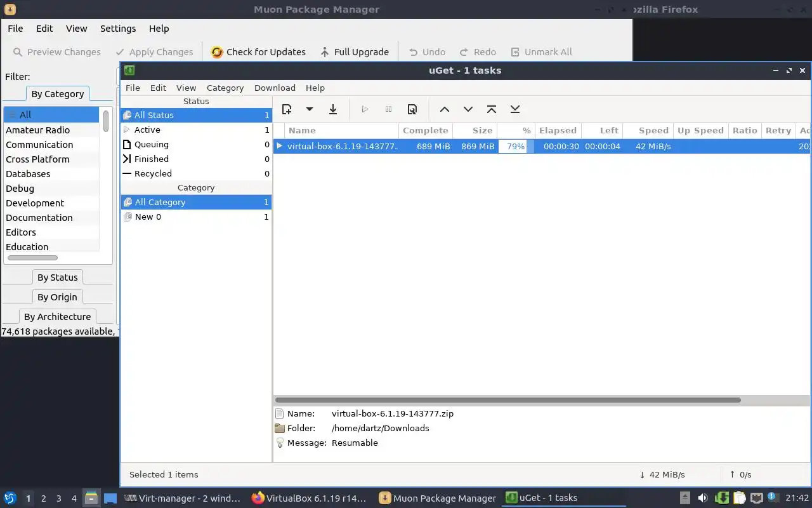Sort by % column header
This screenshot has height=508, width=812.
point(516,130)
